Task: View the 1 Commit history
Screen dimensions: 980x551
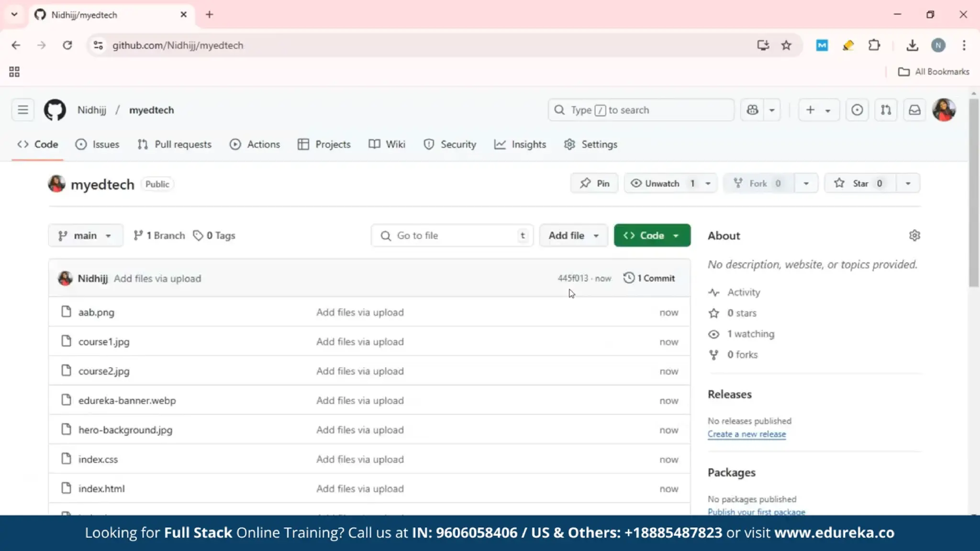Action: tap(649, 278)
